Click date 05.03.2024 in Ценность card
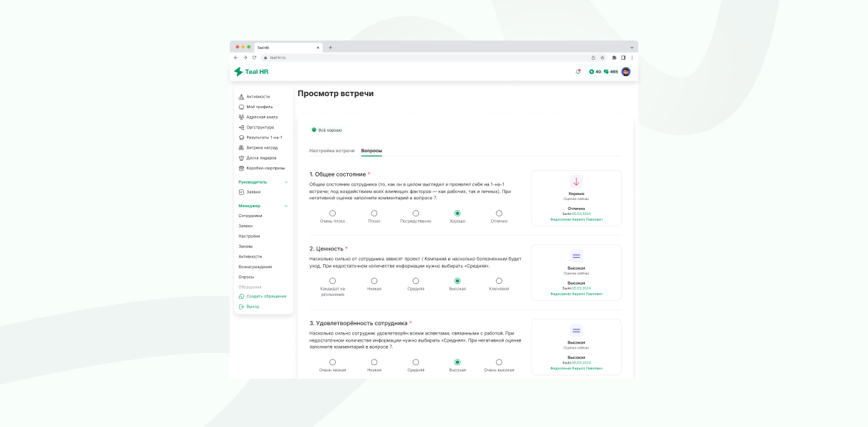The height and width of the screenshot is (427, 868). click(581, 288)
